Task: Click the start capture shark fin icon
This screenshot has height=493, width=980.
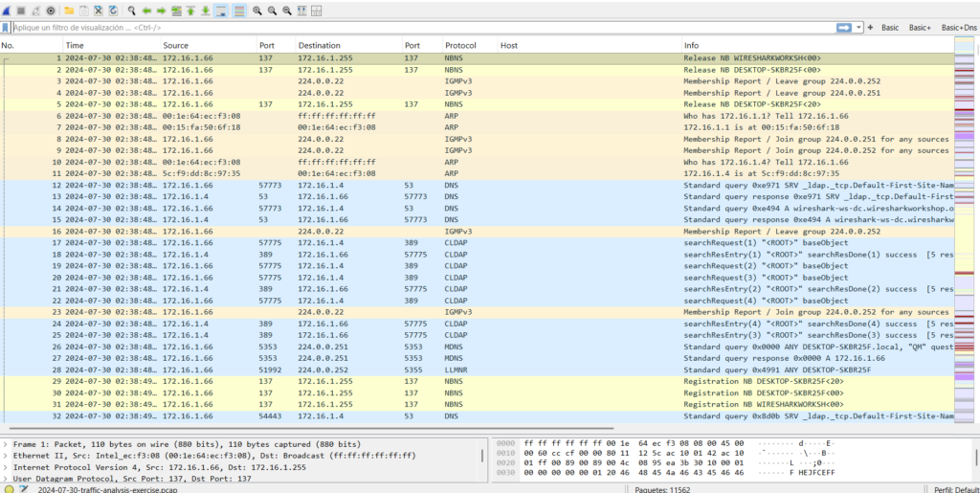Action: [x=7, y=11]
